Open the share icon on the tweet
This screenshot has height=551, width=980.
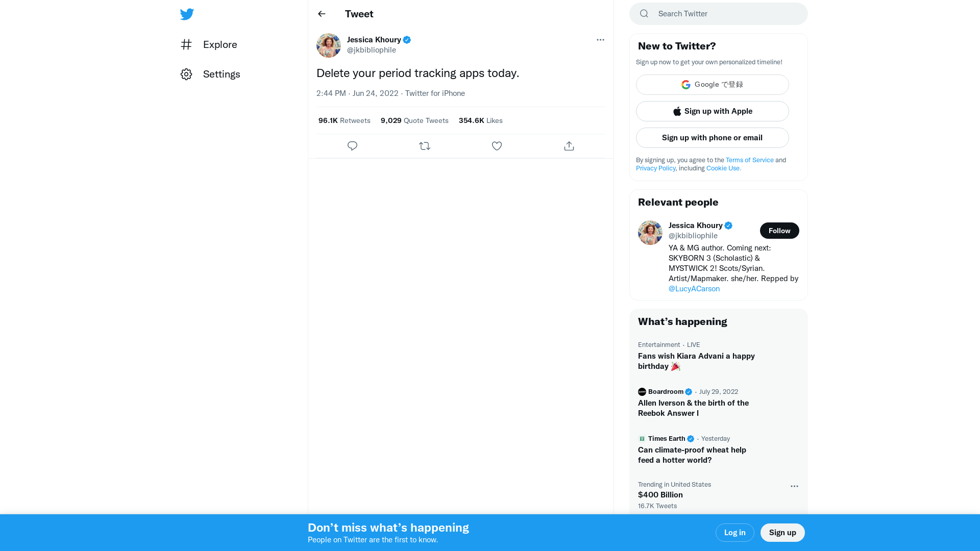pos(569,146)
